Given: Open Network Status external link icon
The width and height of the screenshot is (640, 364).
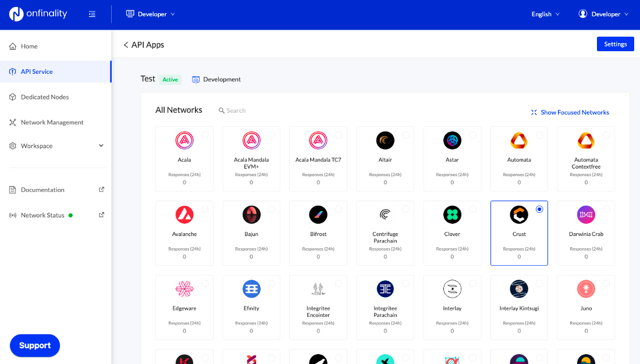Looking at the screenshot, I should [x=102, y=215].
